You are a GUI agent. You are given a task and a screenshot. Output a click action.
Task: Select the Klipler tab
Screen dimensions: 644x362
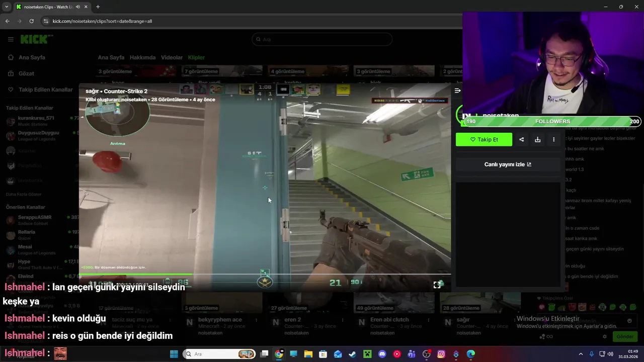(196, 57)
